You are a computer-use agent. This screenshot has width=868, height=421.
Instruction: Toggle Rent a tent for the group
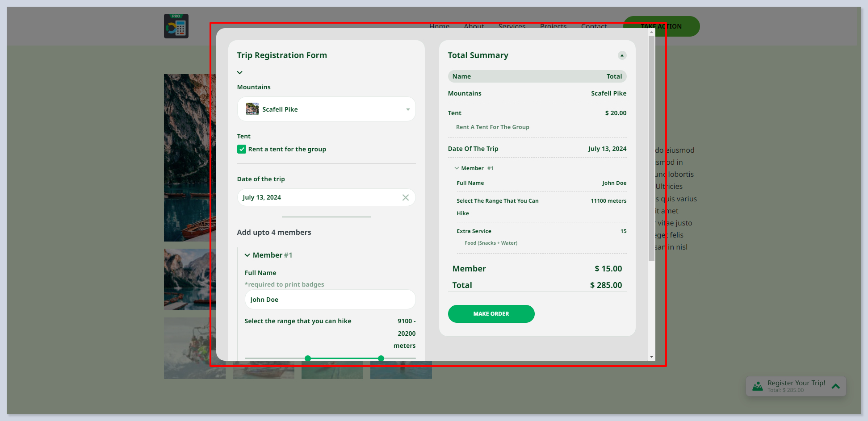pyautogui.click(x=242, y=149)
